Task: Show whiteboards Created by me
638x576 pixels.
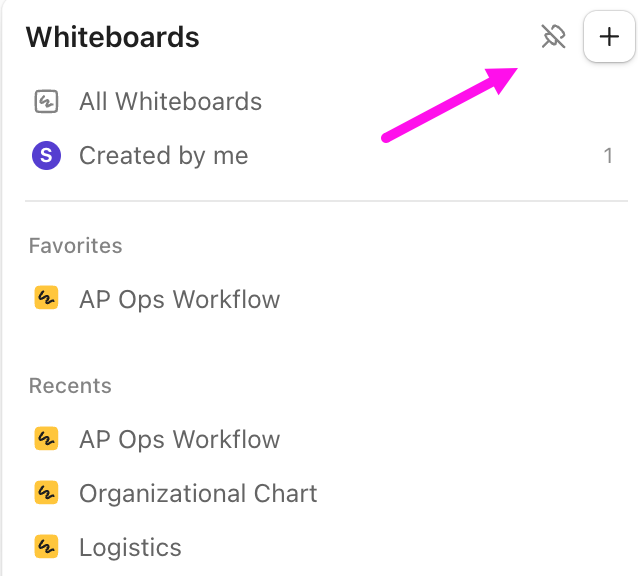Action: pos(163,156)
